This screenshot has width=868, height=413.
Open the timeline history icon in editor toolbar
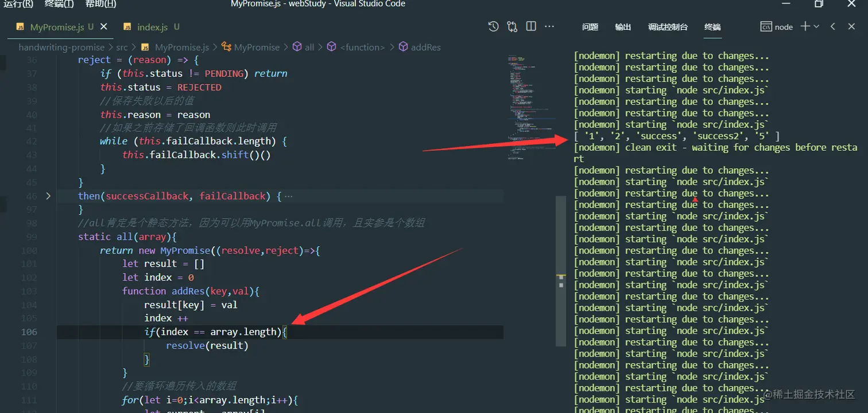click(493, 26)
